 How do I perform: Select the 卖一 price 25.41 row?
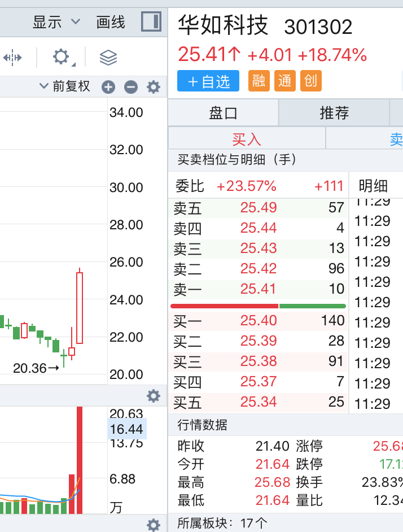(259, 289)
